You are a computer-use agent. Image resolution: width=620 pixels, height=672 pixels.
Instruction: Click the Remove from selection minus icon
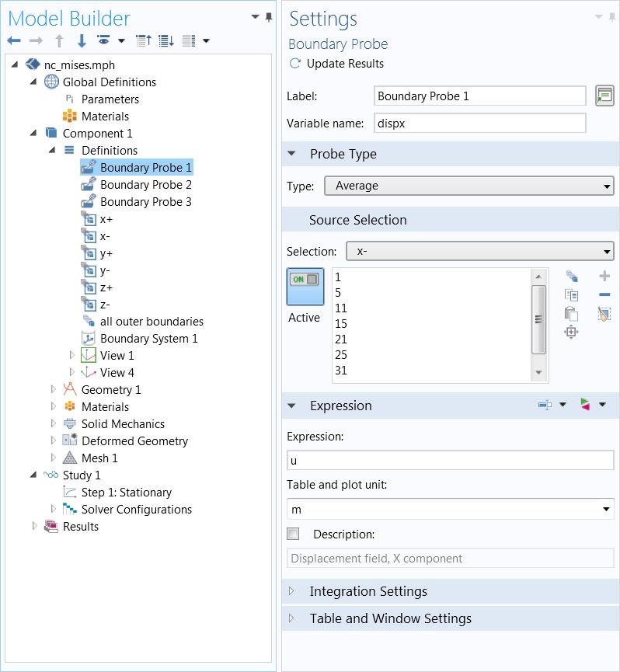[x=604, y=294]
